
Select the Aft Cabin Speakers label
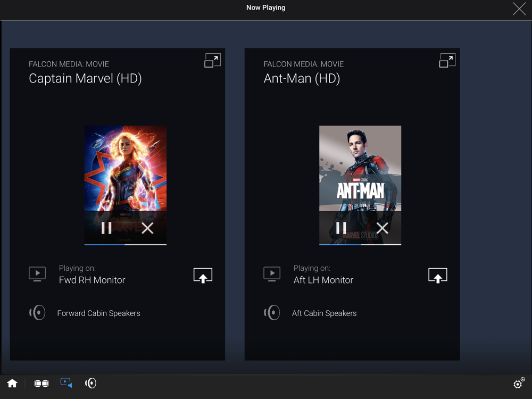click(325, 313)
